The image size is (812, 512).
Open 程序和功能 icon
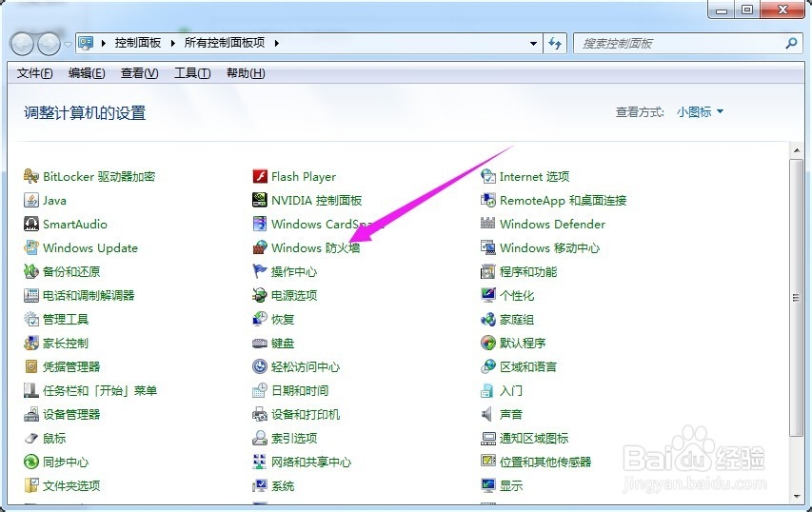(x=487, y=272)
